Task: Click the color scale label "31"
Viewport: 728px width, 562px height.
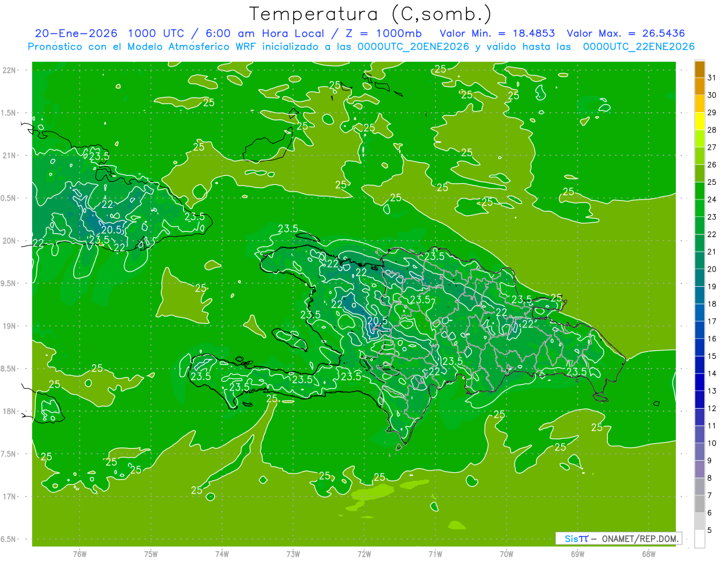Action: [x=712, y=78]
